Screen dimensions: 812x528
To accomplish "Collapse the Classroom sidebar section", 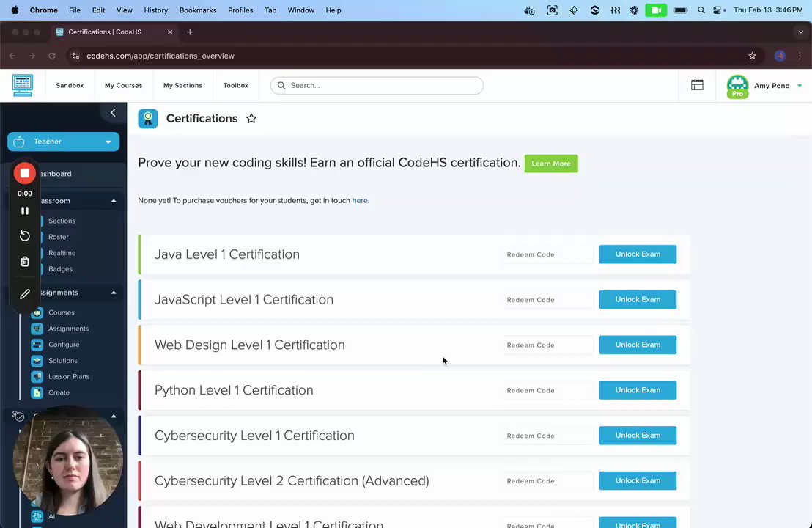I will 114,201.
